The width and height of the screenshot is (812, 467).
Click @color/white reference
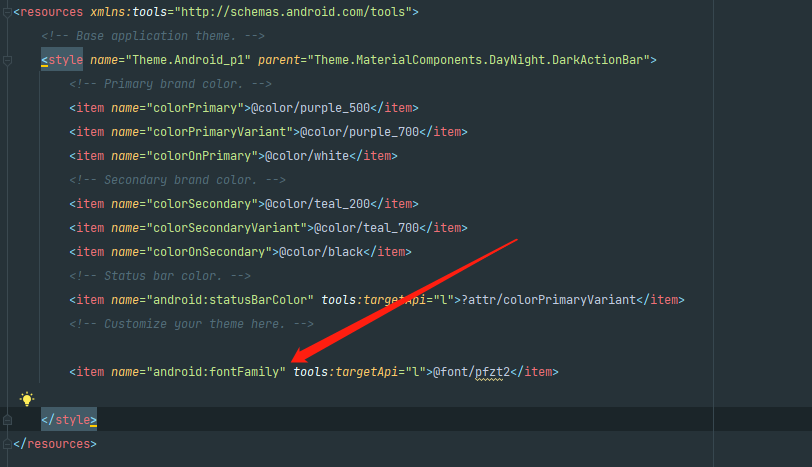[307, 156]
